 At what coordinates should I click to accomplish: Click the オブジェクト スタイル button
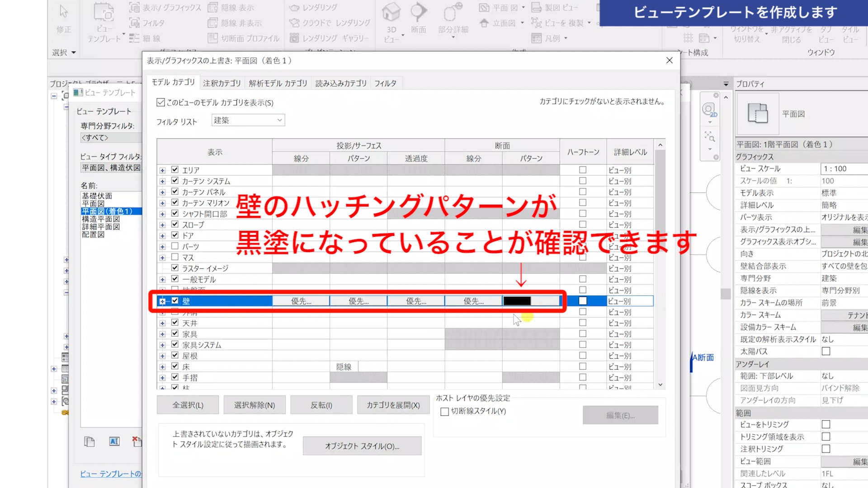tap(362, 446)
